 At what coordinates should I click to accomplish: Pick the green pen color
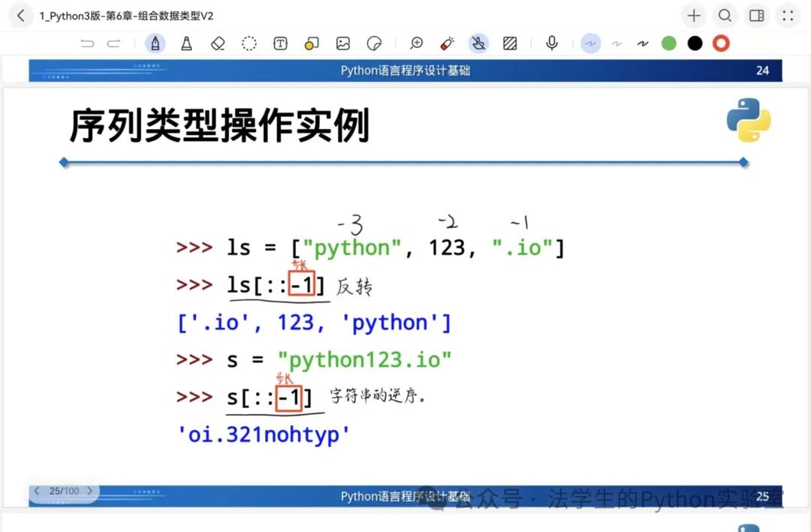click(x=669, y=44)
